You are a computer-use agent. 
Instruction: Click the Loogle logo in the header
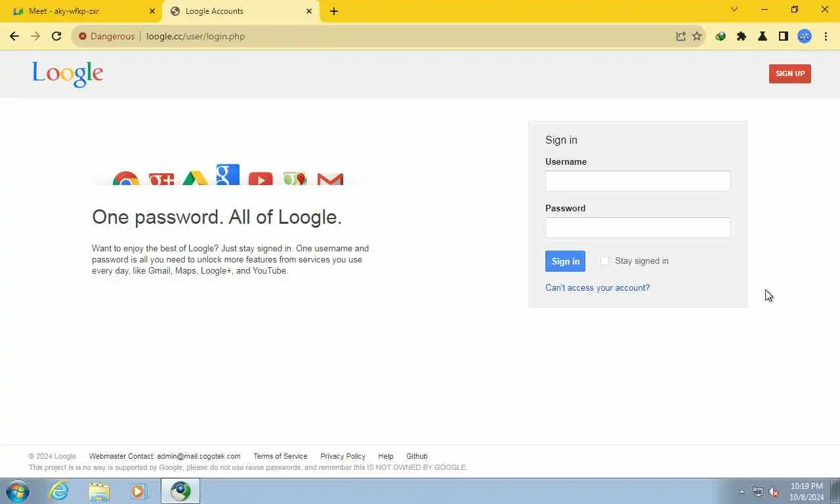click(68, 74)
